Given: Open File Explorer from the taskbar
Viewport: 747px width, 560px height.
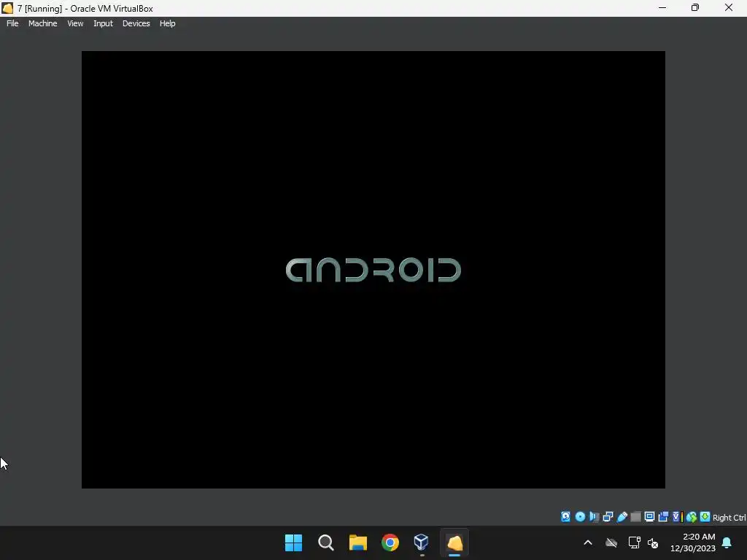Looking at the screenshot, I should [x=357, y=542].
